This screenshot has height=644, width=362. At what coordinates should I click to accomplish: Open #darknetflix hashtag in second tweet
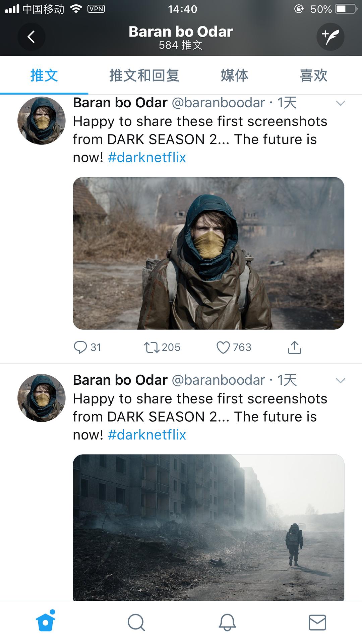147,435
